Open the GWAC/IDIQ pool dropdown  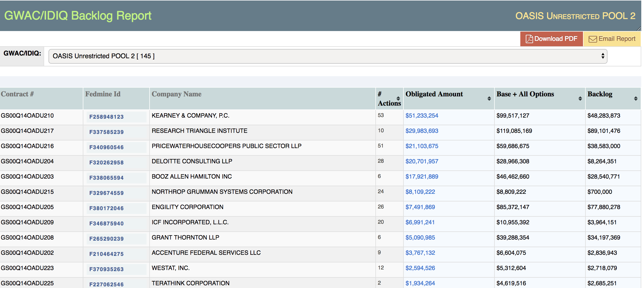coord(328,56)
